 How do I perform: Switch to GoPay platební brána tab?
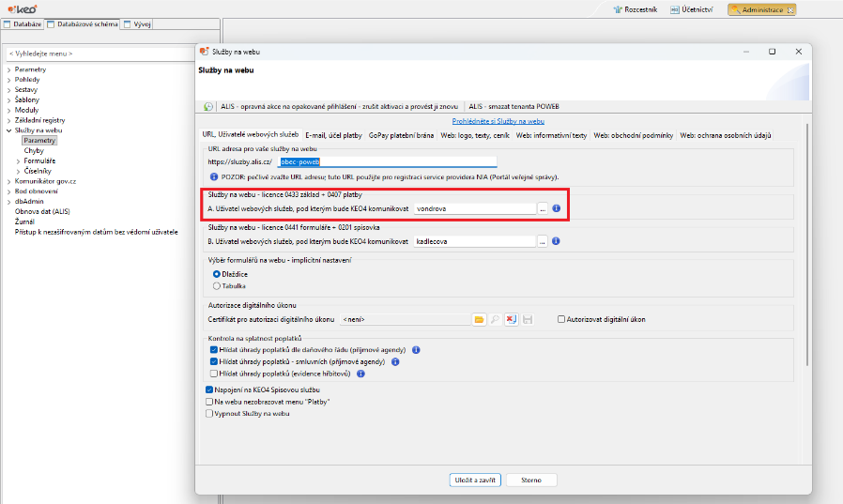point(401,135)
